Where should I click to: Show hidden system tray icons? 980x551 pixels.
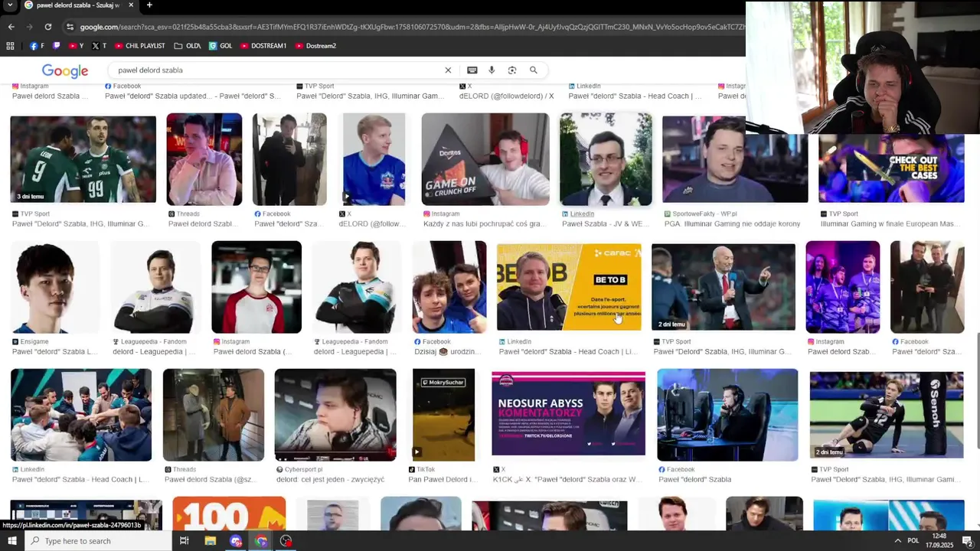click(x=898, y=541)
